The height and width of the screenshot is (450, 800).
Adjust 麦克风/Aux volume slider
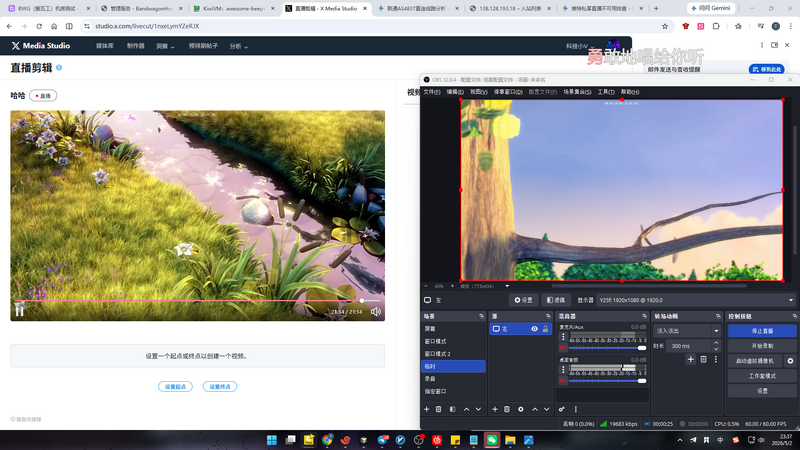[608, 347]
